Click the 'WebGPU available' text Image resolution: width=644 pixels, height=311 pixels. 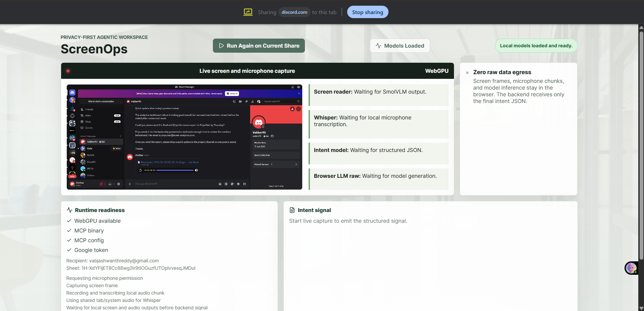[97, 221]
